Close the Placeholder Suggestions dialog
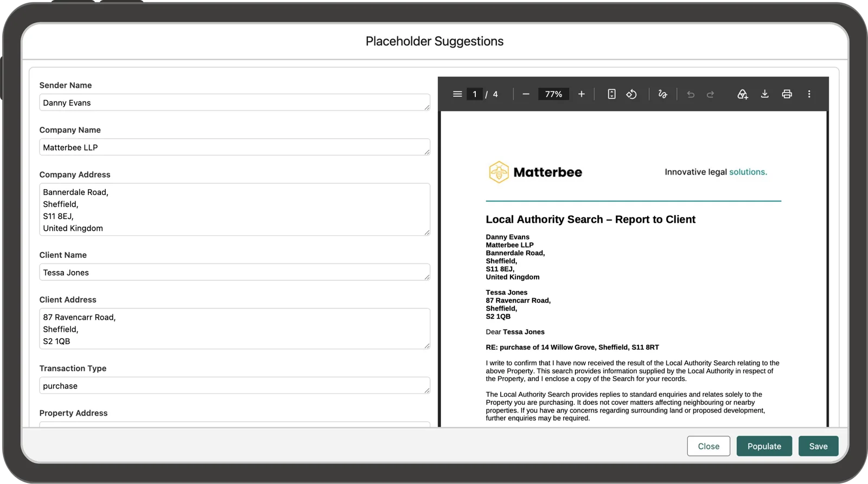Viewport: 868px width, 484px height. click(x=709, y=446)
